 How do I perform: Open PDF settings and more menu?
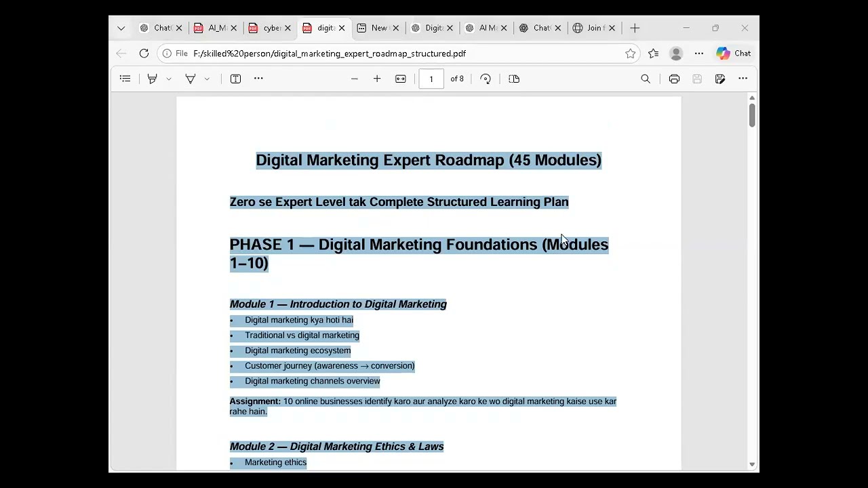coord(743,79)
